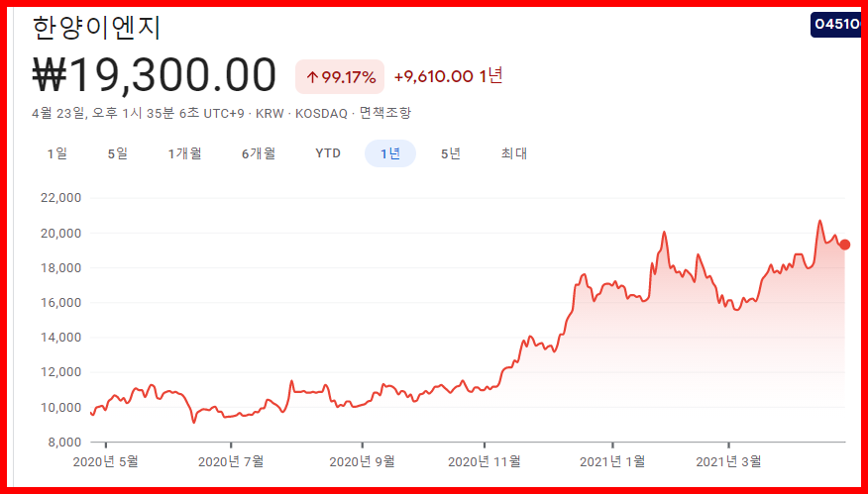This screenshot has width=868, height=494.
Task: Open the 면책조항 disclaimer link
Action: click(384, 114)
